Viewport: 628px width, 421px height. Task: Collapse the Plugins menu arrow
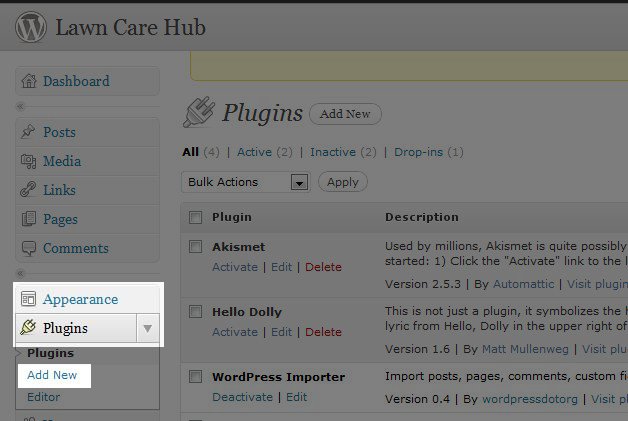tap(148, 328)
